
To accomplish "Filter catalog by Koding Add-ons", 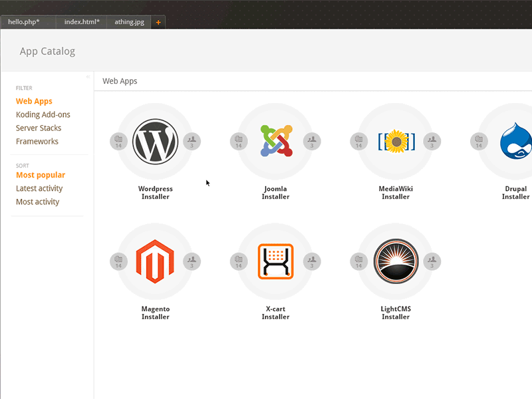I will point(43,114).
